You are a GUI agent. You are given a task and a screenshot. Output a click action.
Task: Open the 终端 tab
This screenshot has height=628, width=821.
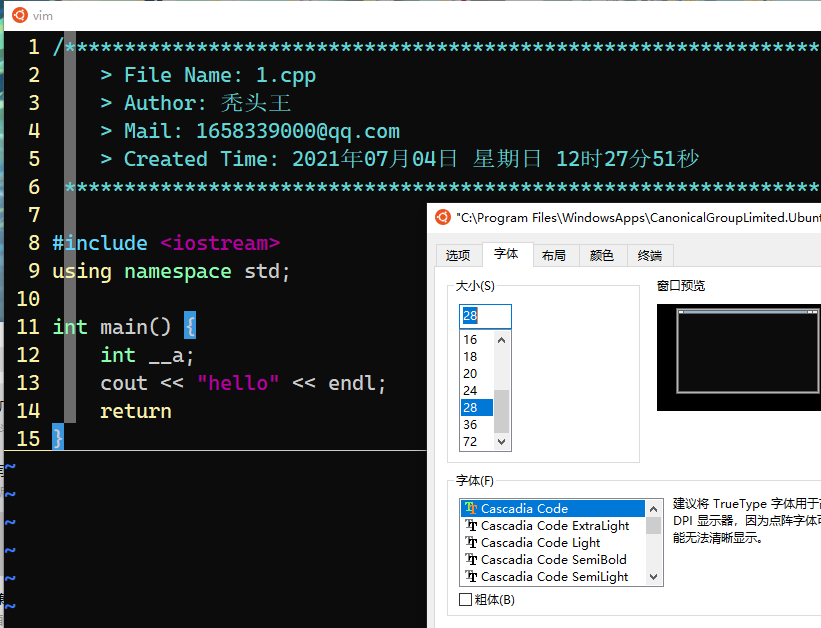click(x=650, y=255)
